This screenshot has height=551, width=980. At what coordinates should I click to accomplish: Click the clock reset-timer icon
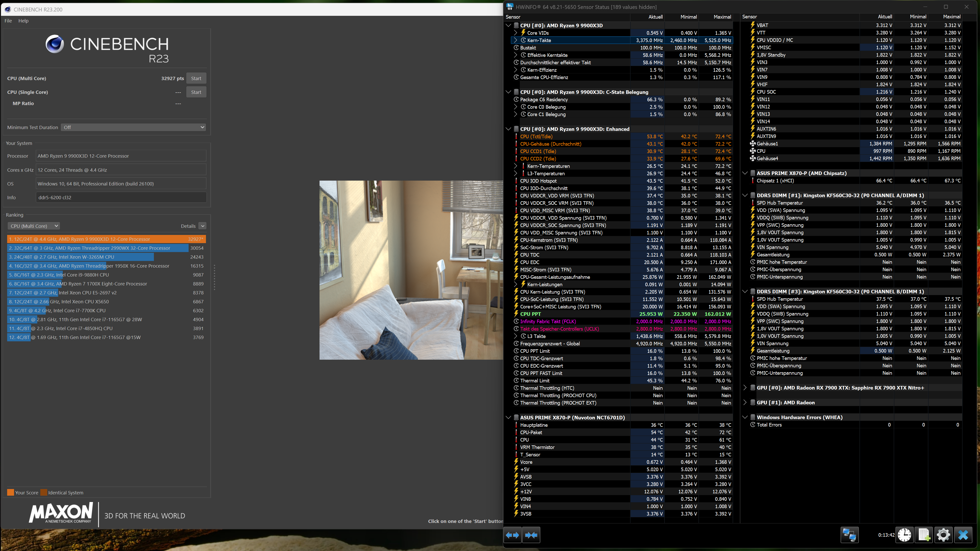(904, 535)
